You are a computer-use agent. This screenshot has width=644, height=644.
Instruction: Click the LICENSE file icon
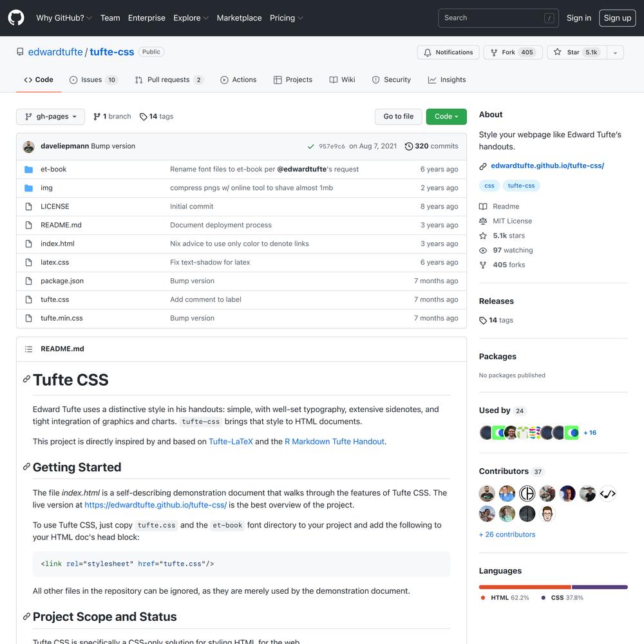coord(29,207)
